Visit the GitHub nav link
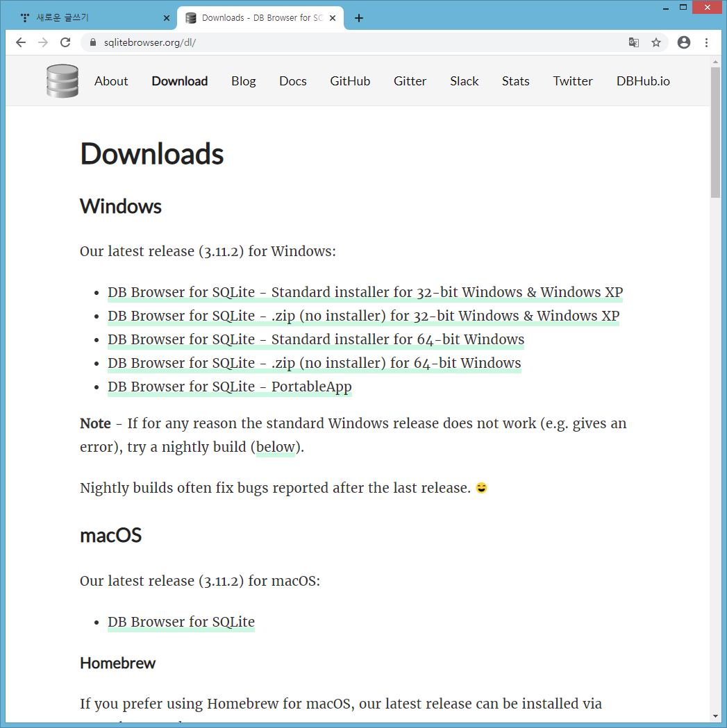 pos(350,81)
